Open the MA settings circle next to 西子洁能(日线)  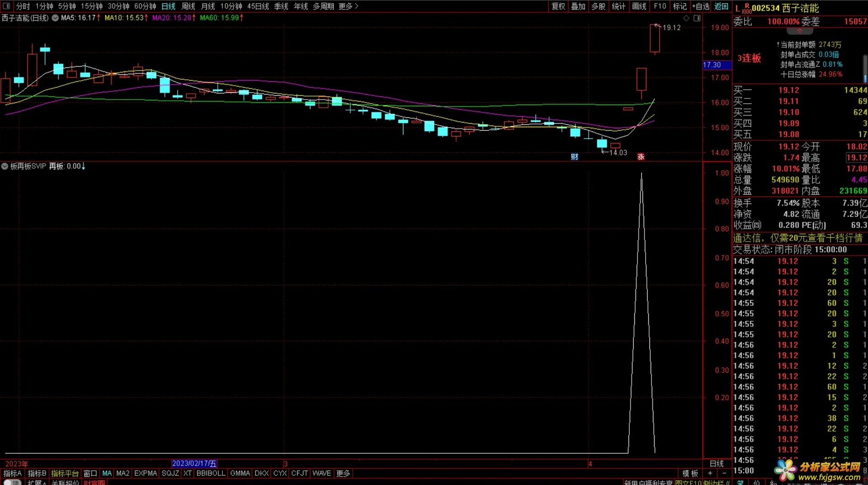click(55, 18)
